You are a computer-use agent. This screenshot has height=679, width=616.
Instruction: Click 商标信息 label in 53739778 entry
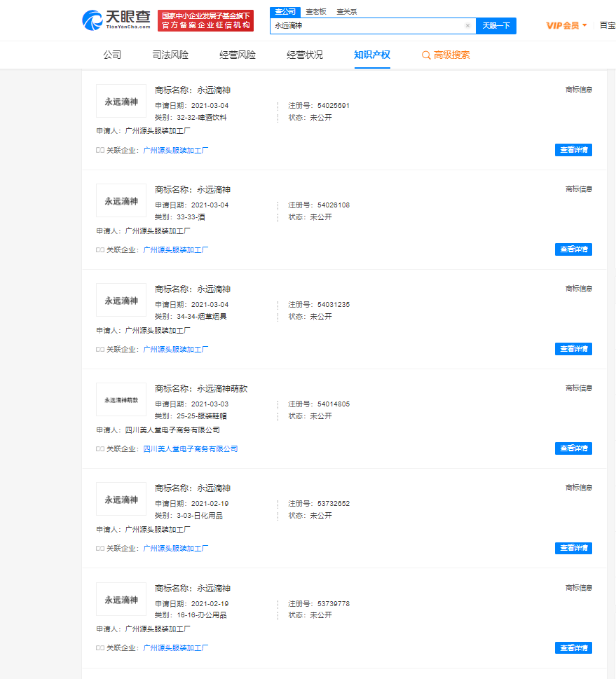pyautogui.click(x=579, y=588)
